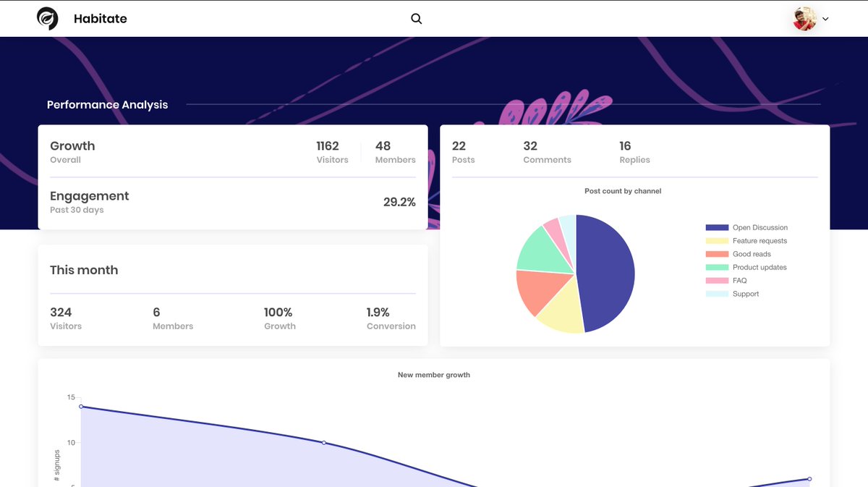This screenshot has height=487, width=868.
Task: Click the 15-signup data point on growth chart
Action: point(81,407)
